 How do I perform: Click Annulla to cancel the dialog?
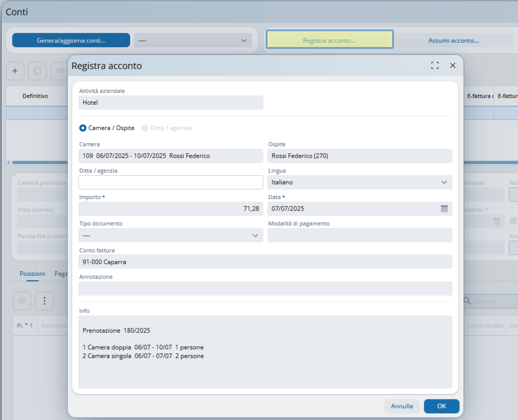402,406
